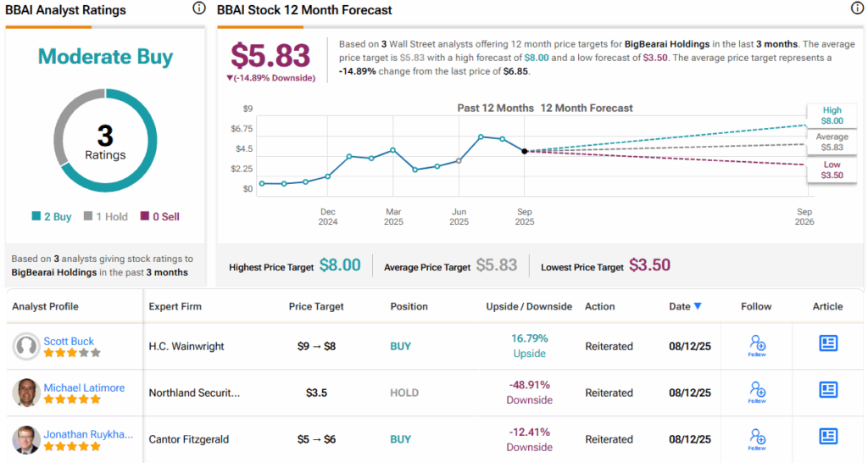Open Michael Latimore's analyst profile link
868x463 pixels.
pyautogui.click(x=83, y=388)
